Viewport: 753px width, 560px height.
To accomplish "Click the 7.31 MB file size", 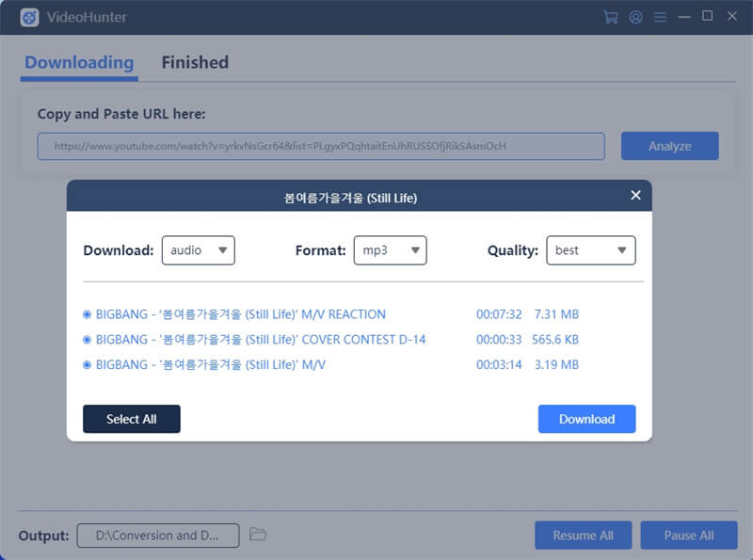I will tap(556, 314).
